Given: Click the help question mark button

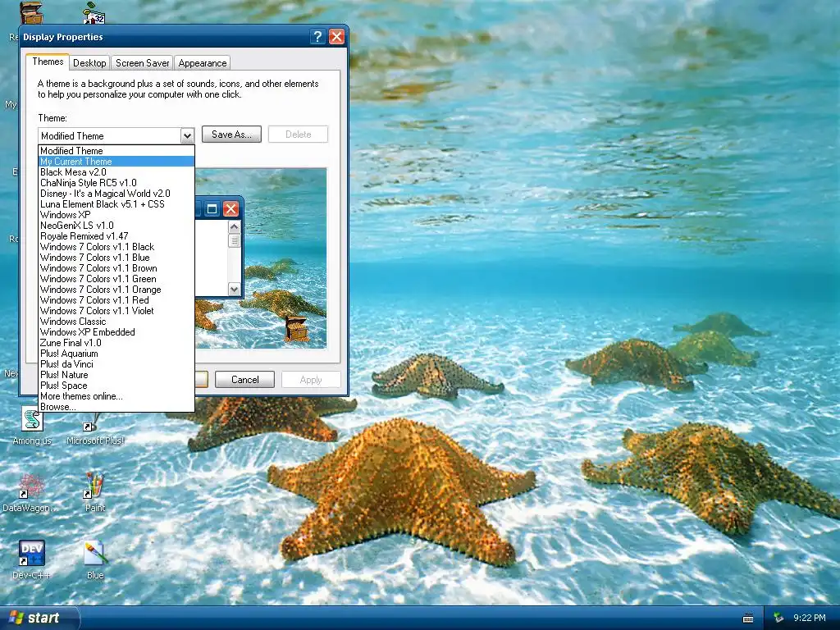Looking at the screenshot, I should tap(317, 36).
